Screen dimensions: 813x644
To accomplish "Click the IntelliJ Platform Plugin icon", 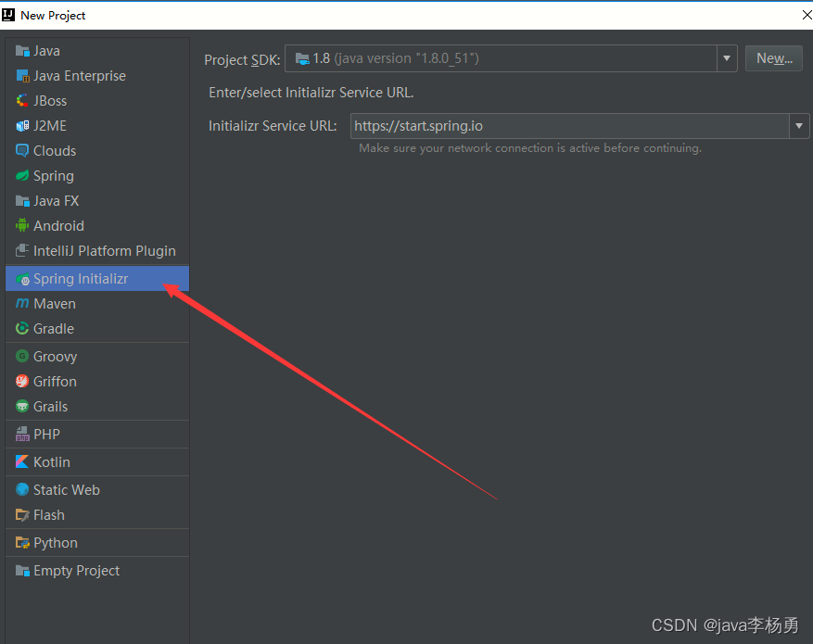I will [22, 251].
